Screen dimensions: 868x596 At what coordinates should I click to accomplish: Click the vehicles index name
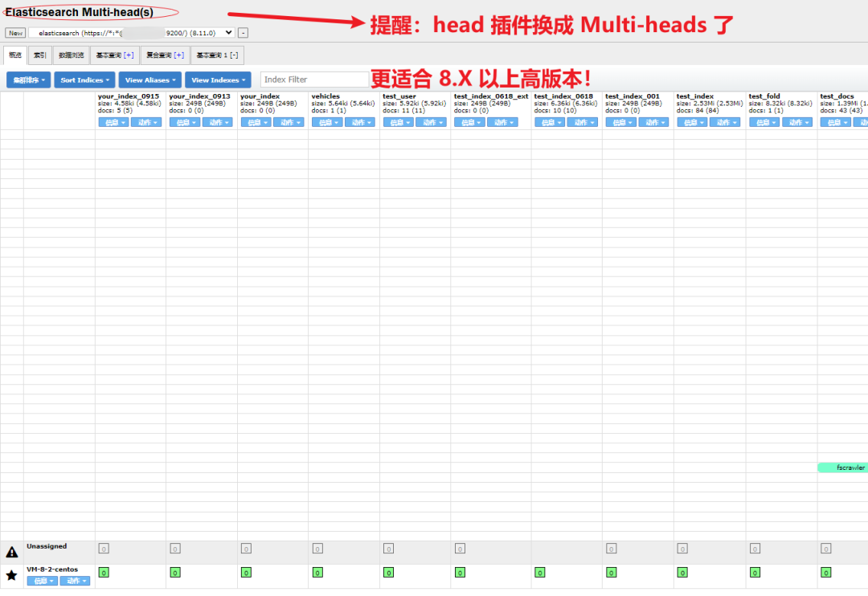point(325,96)
